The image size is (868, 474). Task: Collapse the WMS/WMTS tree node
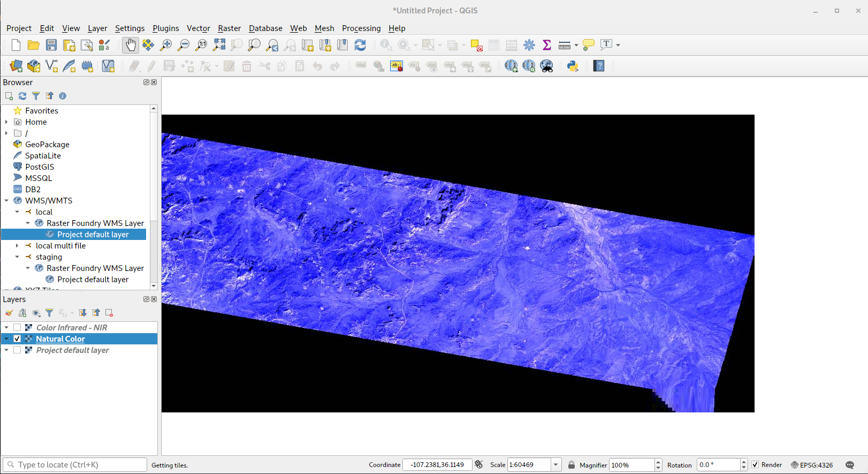6,201
